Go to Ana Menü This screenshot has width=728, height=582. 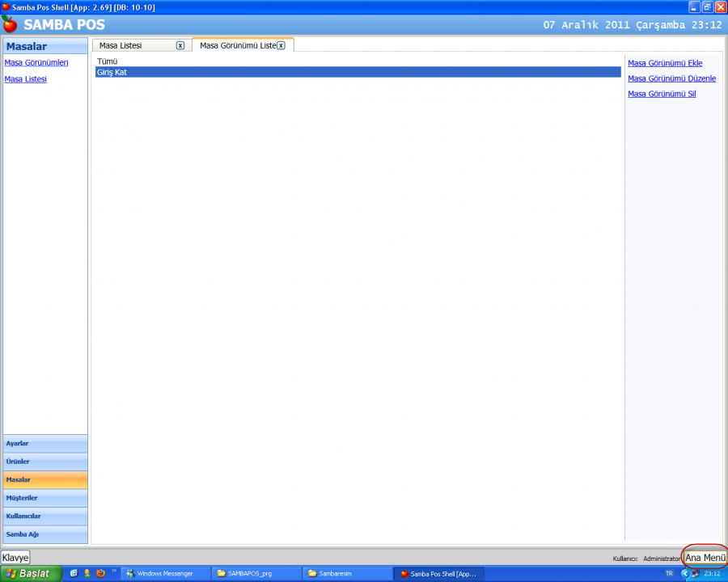click(705, 558)
